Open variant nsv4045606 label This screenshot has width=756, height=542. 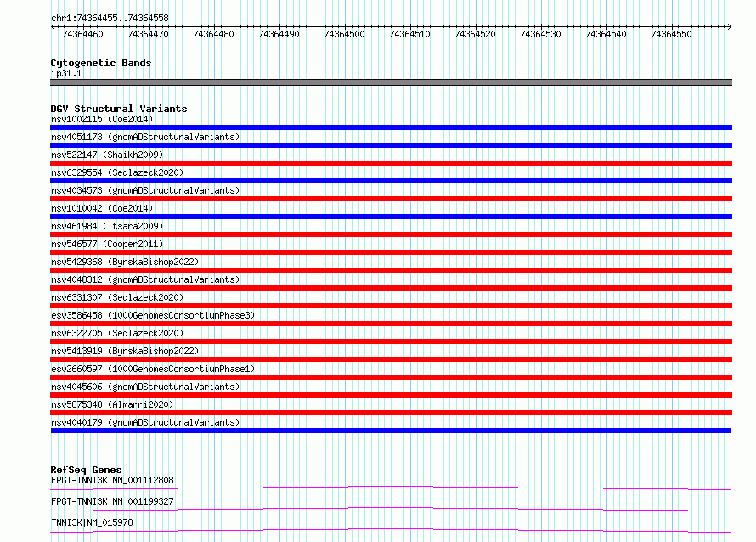[x=145, y=387]
